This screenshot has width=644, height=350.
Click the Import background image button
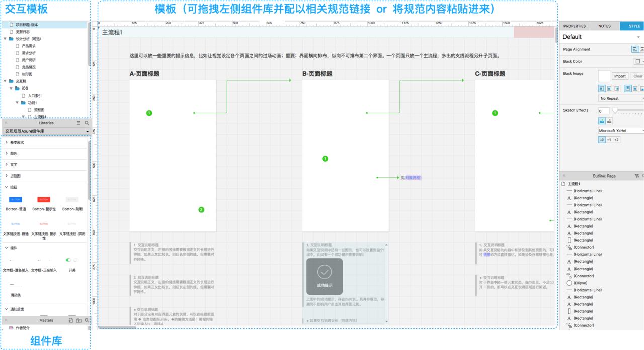[620, 76]
